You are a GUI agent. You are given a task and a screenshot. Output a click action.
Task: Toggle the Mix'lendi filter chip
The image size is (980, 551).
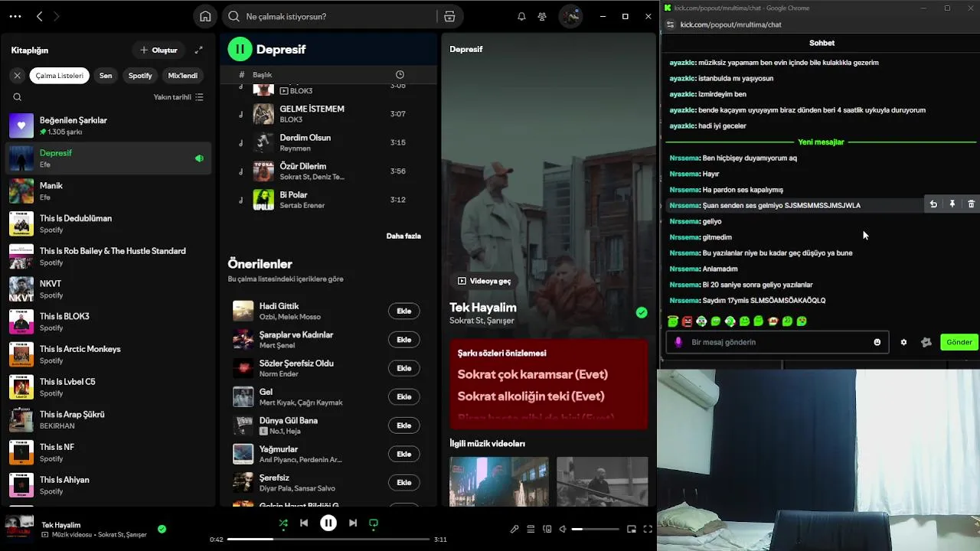[x=183, y=75]
